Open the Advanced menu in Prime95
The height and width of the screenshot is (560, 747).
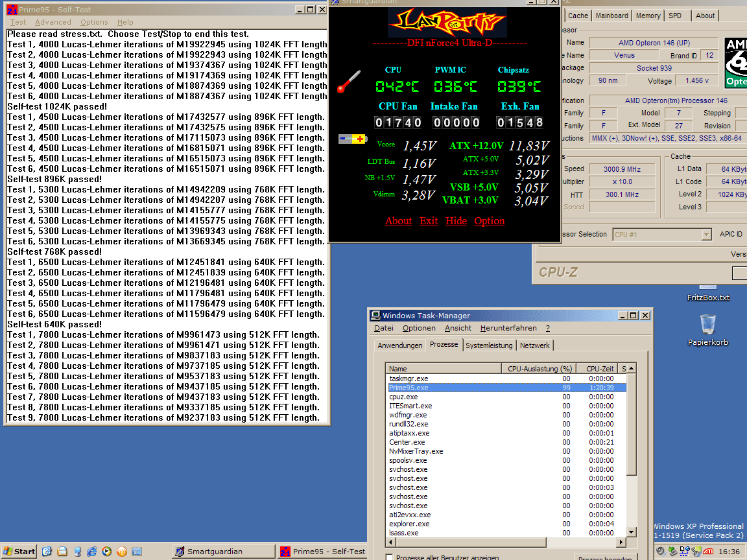coord(53,22)
